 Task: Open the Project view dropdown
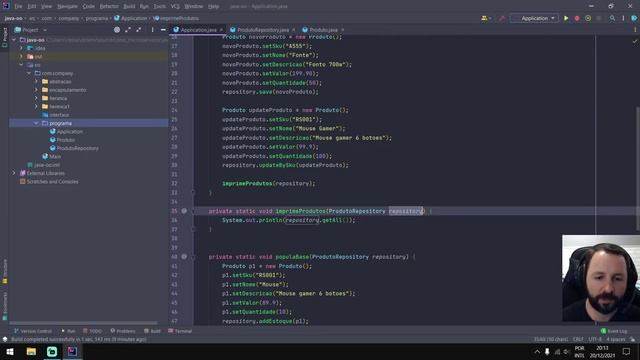point(31,30)
